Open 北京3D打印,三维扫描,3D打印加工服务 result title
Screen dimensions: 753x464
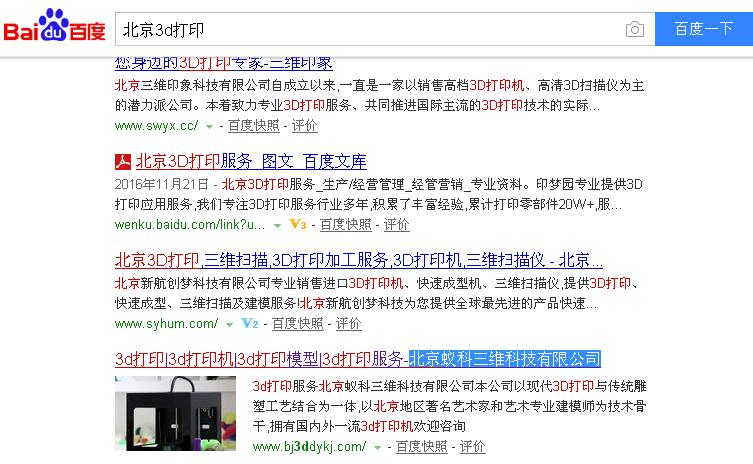[x=358, y=260]
